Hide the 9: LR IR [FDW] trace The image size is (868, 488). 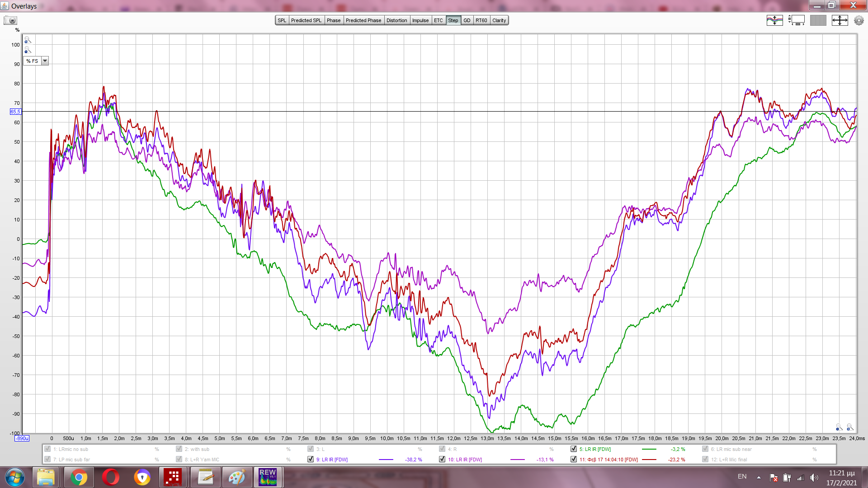point(311,460)
